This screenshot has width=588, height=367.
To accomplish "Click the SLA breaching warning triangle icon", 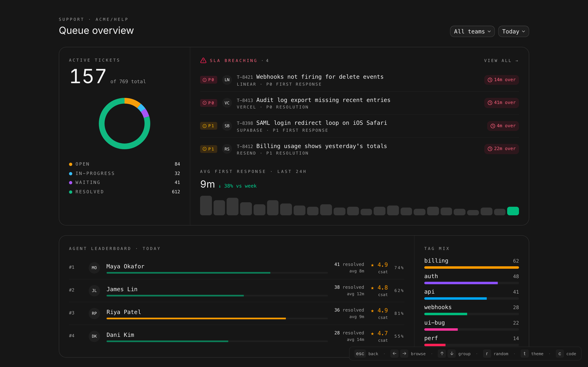I will tap(203, 60).
